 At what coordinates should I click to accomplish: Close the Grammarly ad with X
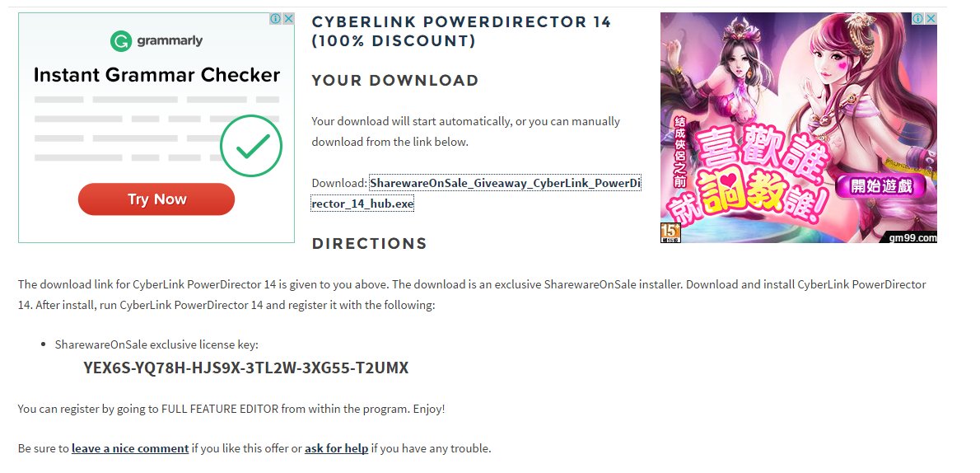point(288,19)
